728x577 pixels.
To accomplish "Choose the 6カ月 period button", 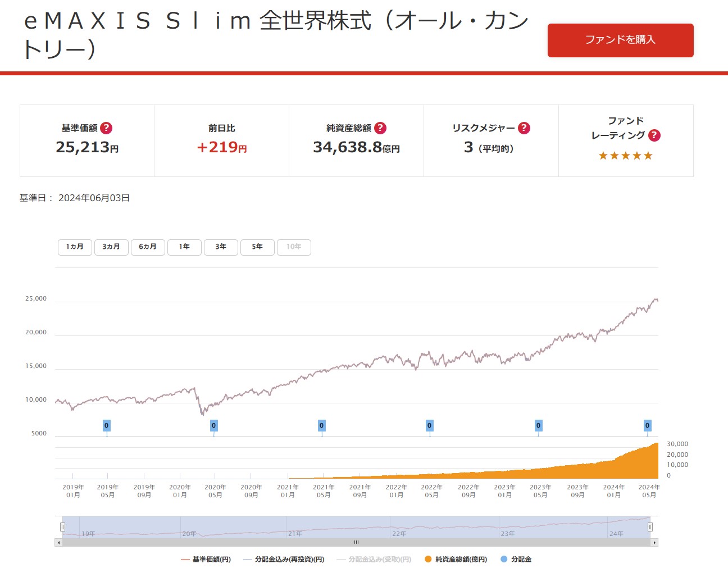I will pyautogui.click(x=148, y=247).
